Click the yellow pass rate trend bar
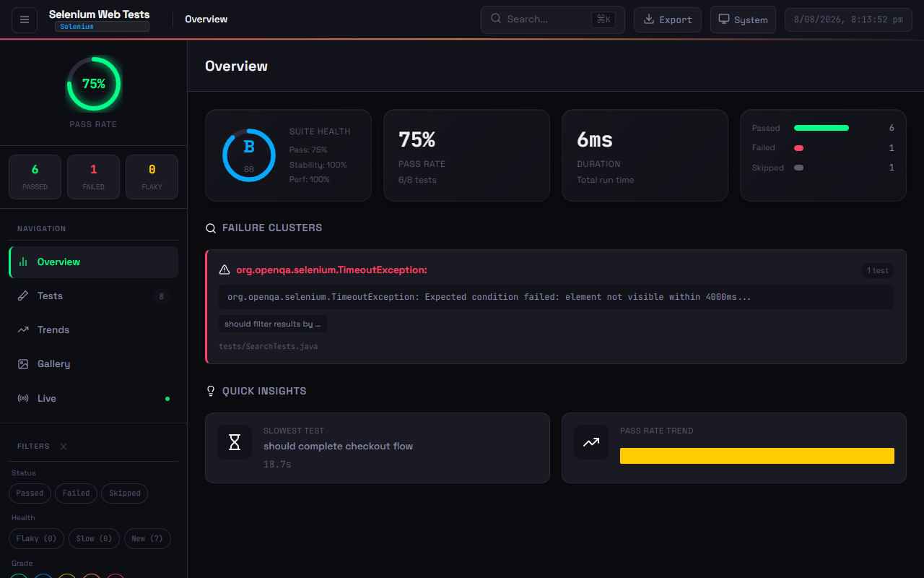 click(x=757, y=456)
